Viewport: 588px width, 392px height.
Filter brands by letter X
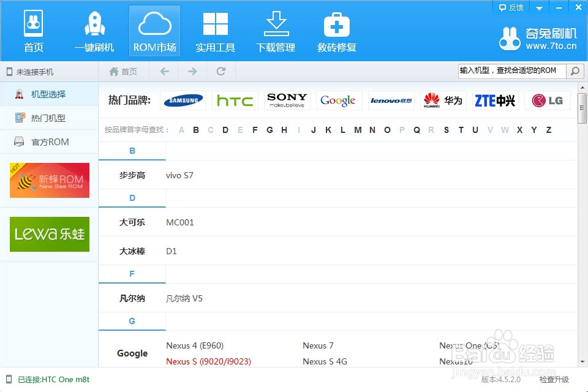(x=519, y=130)
